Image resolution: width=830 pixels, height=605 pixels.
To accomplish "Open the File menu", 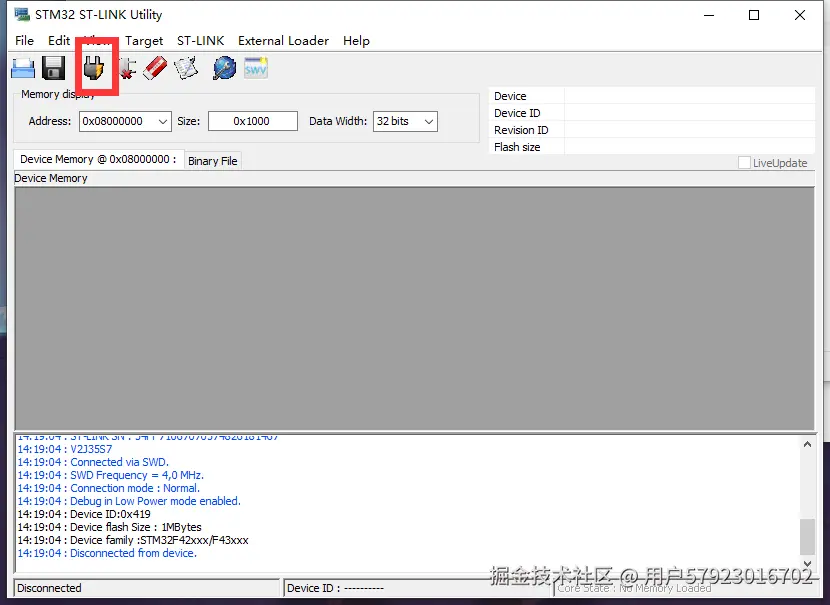I will [x=24, y=41].
